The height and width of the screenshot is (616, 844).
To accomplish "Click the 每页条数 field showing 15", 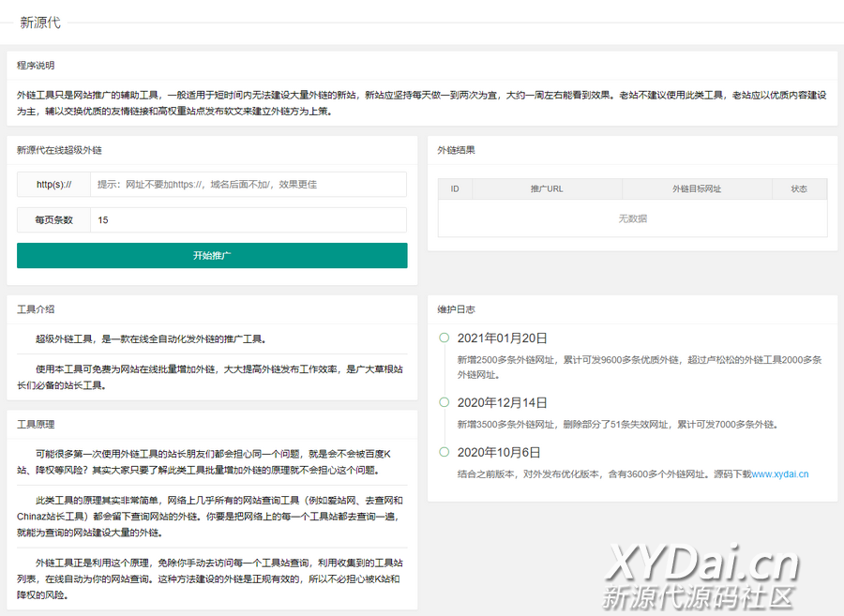I will tap(249, 220).
